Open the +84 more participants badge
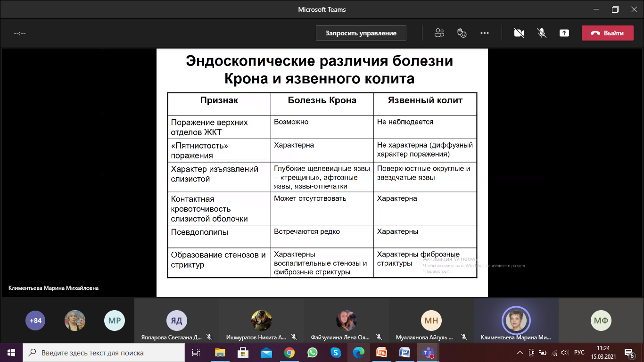The width and height of the screenshot is (644, 362). click(x=35, y=321)
